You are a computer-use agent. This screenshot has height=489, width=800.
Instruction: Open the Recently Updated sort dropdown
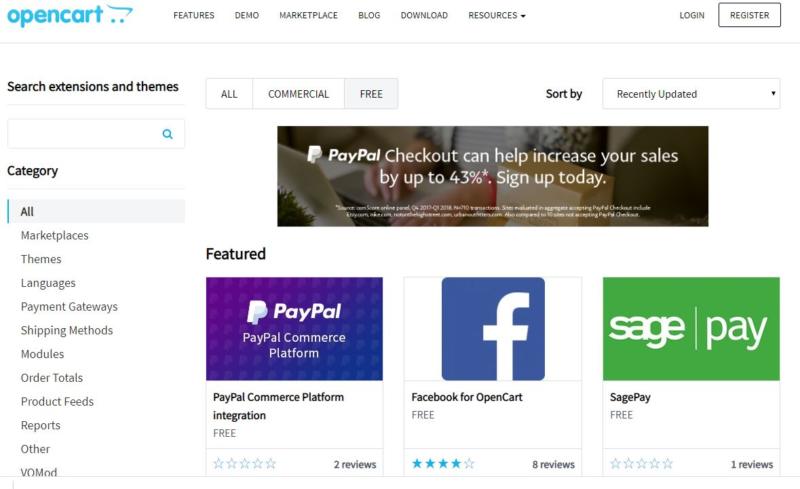point(690,94)
